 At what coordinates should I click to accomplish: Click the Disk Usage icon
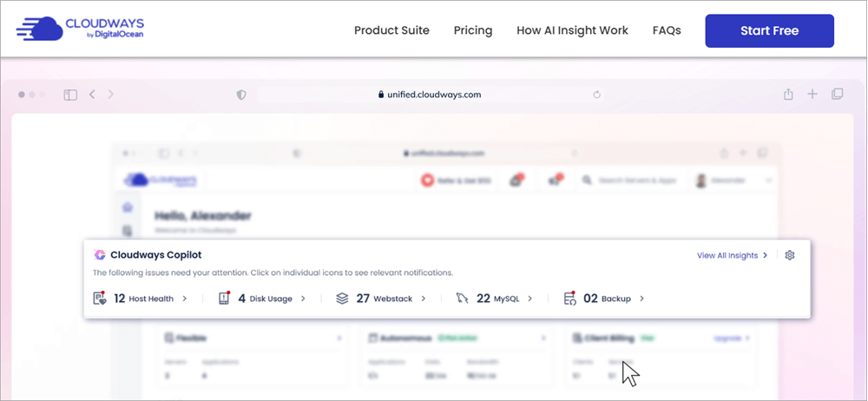[x=224, y=298]
